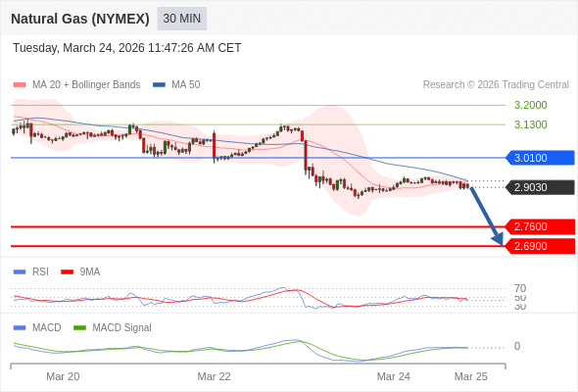Click the RSI legend label

[x=40, y=271]
